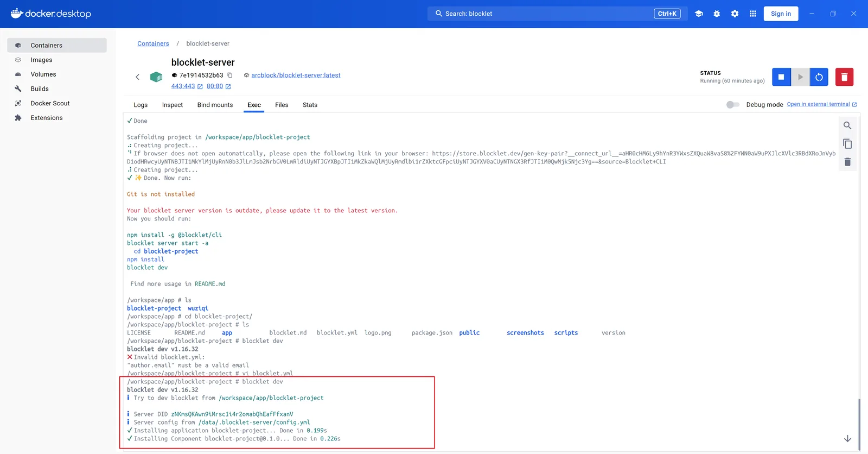Click the blocklet-server container title

point(203,62)
